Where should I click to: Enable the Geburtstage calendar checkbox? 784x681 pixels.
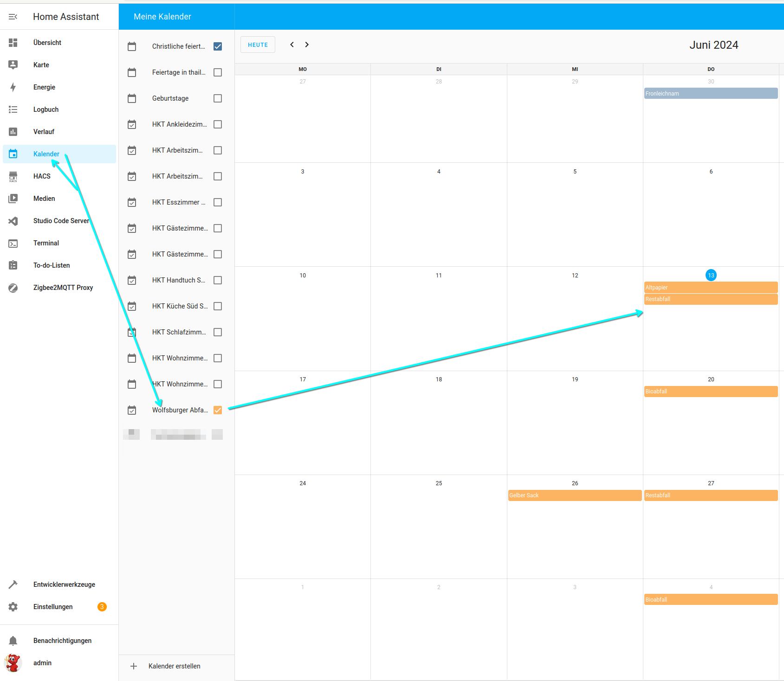click(218, 98)
